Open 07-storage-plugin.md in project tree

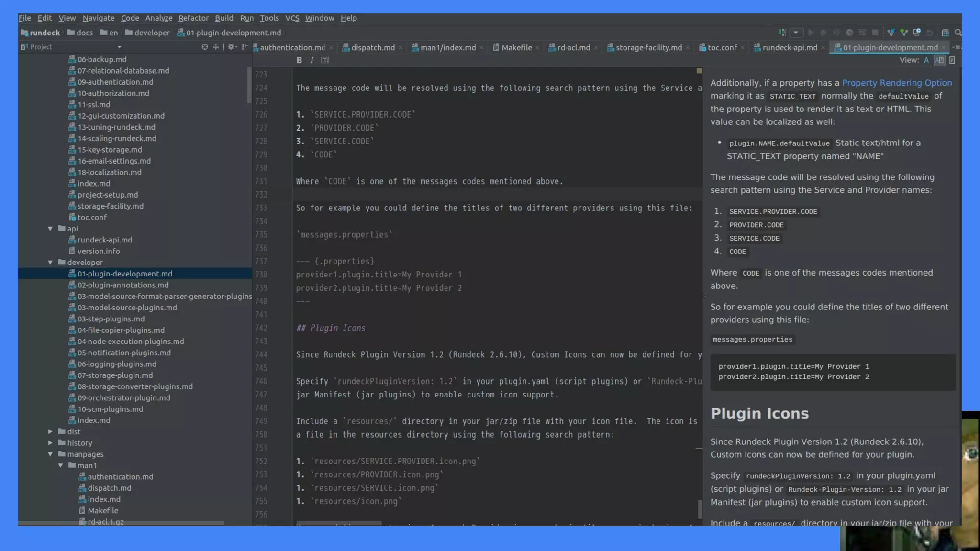click(115, 375)
